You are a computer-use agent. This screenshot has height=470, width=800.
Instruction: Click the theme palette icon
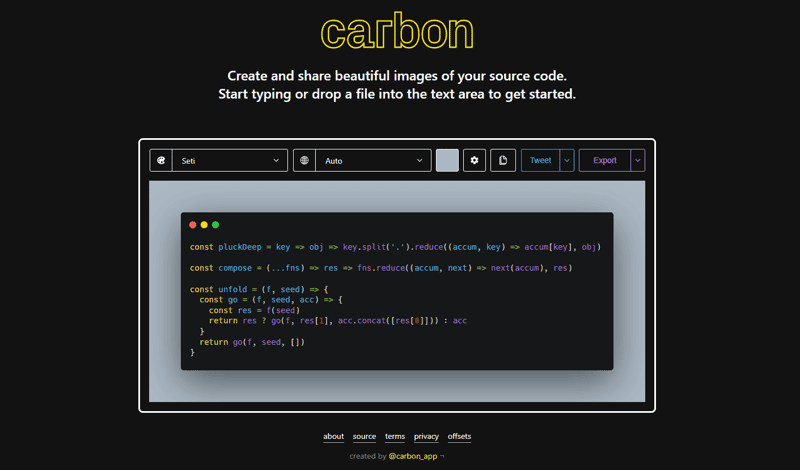pos(161,160)
